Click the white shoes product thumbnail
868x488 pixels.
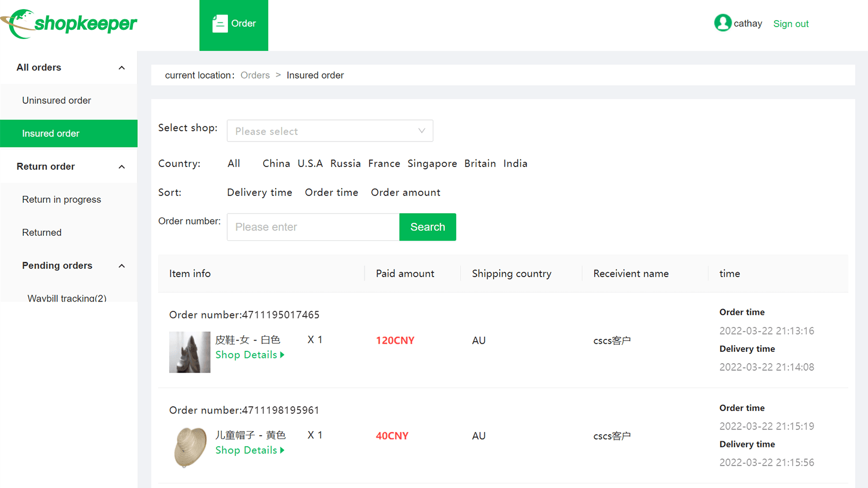pyautogui.click(x=189, y=352)
